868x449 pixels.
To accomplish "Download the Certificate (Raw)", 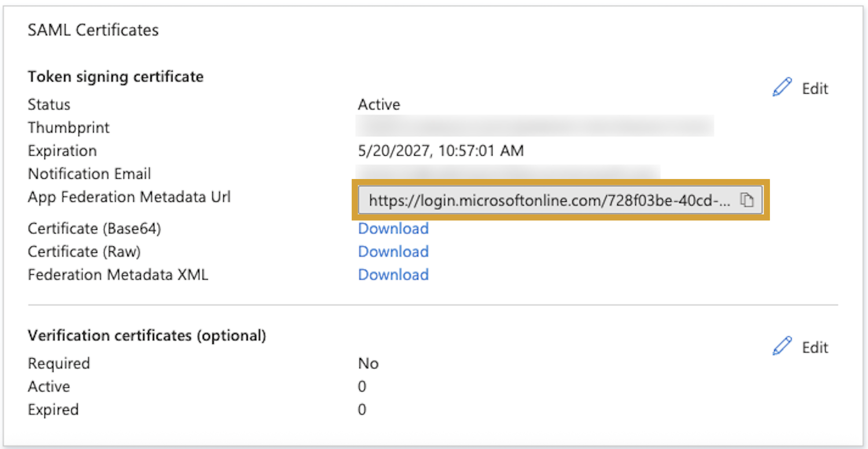I will (x=393, y=252).
